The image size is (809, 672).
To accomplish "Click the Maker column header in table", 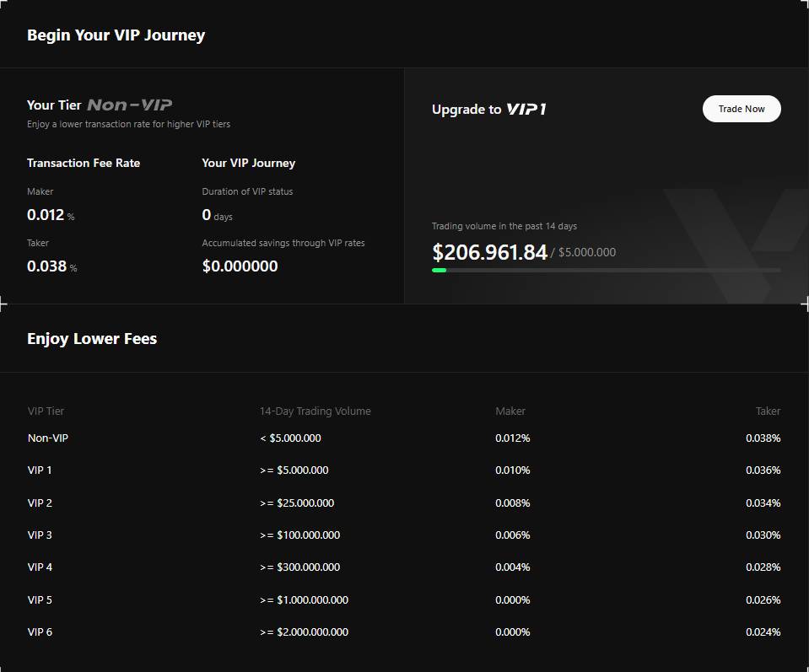I will [510, 411].
